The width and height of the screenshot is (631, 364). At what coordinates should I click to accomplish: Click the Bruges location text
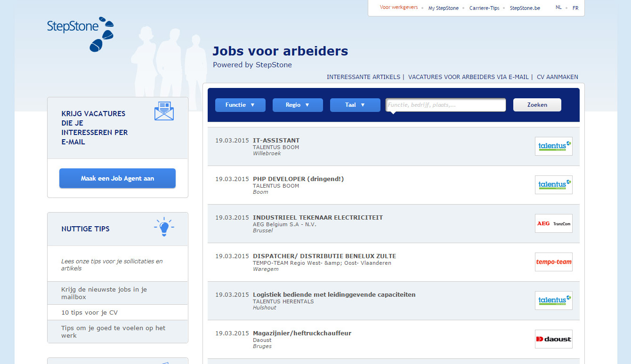(x=262, y=346)
